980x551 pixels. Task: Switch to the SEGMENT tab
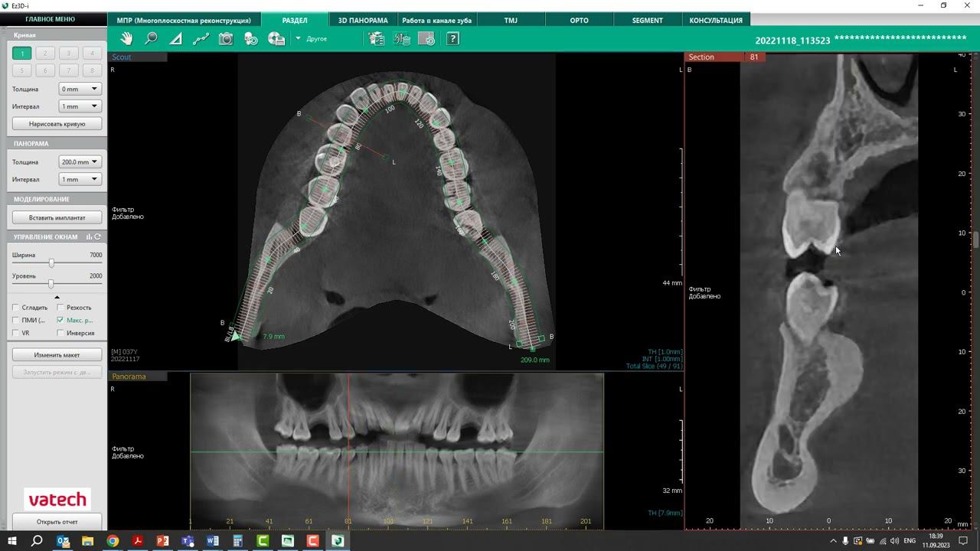[648, 20]
